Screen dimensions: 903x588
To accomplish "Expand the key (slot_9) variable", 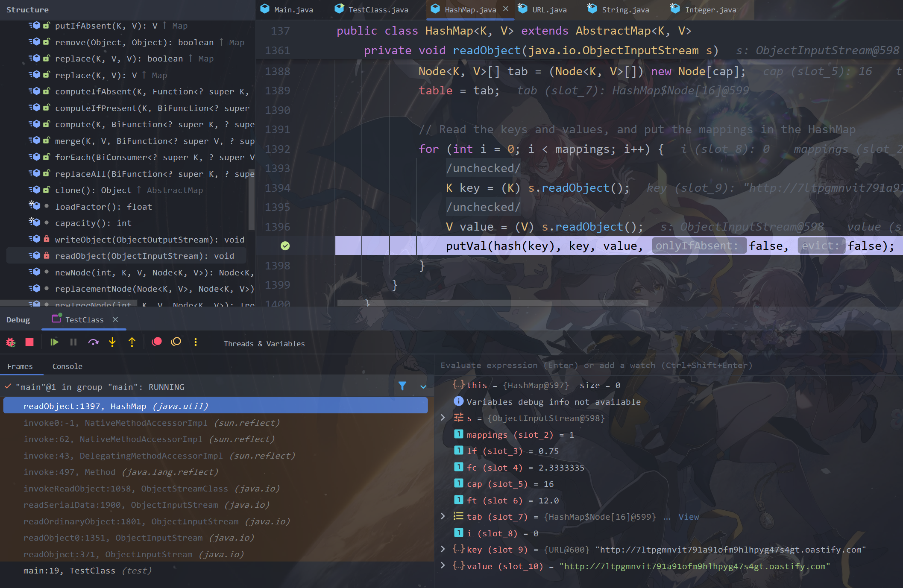I will pos(443,549).
